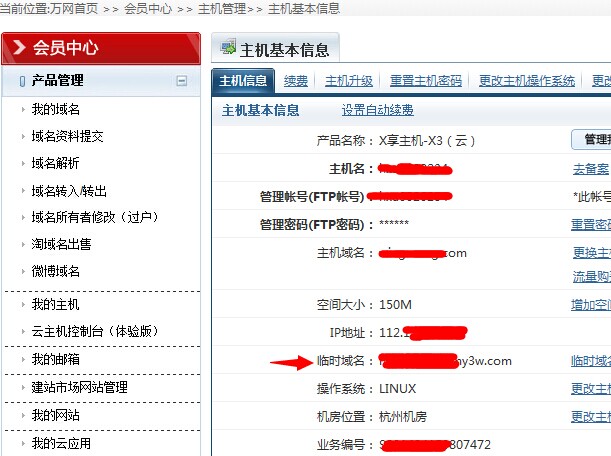Screen dimensions: 611x456
Task: Open 域名解析 menu item
Action: (56, 163)
